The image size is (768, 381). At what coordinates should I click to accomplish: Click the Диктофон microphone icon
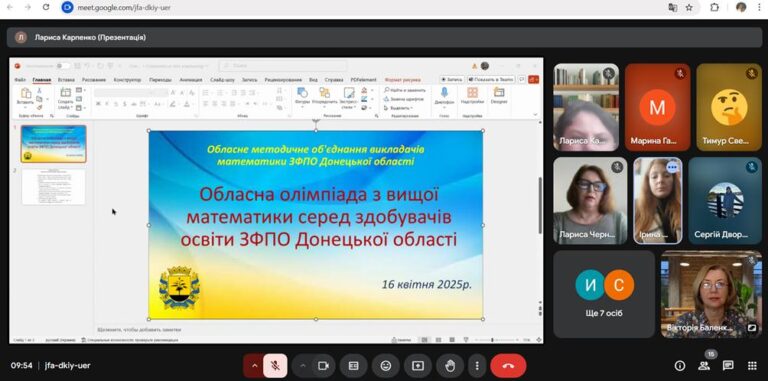click(x=444, y=95)
